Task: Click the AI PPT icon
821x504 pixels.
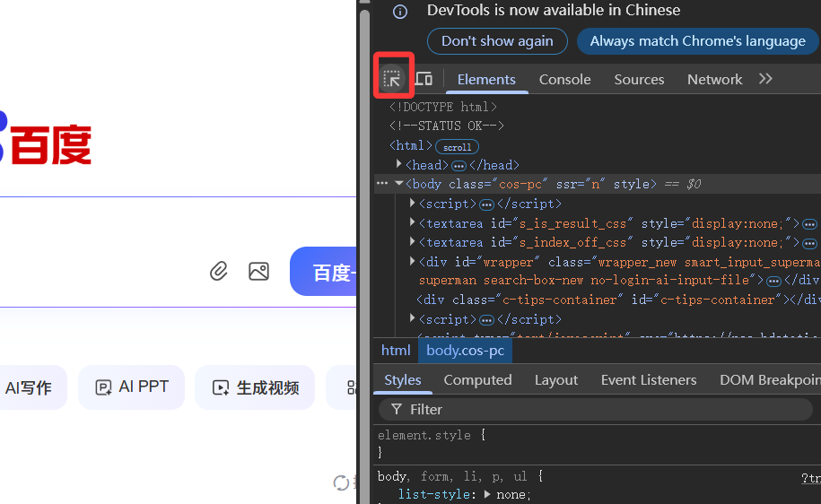Action: pos(103,387)
